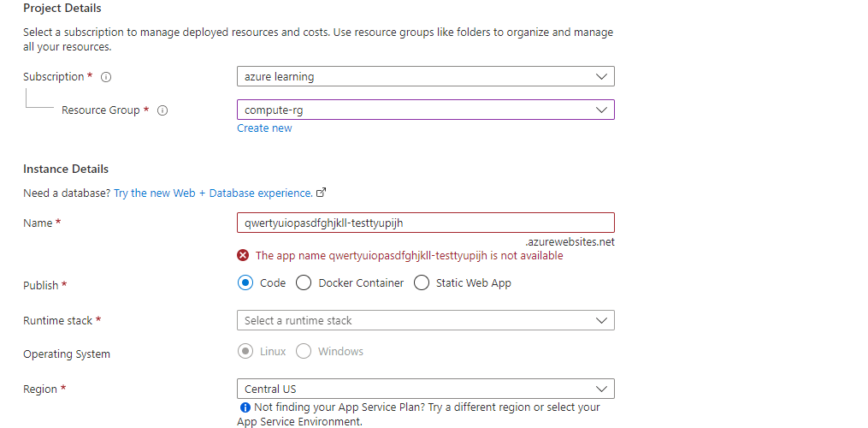Image resolution: width=868 pixels, height=428 pixels.
Task: Select the Docker Container radio button
Action: click(x=304, y=282)
